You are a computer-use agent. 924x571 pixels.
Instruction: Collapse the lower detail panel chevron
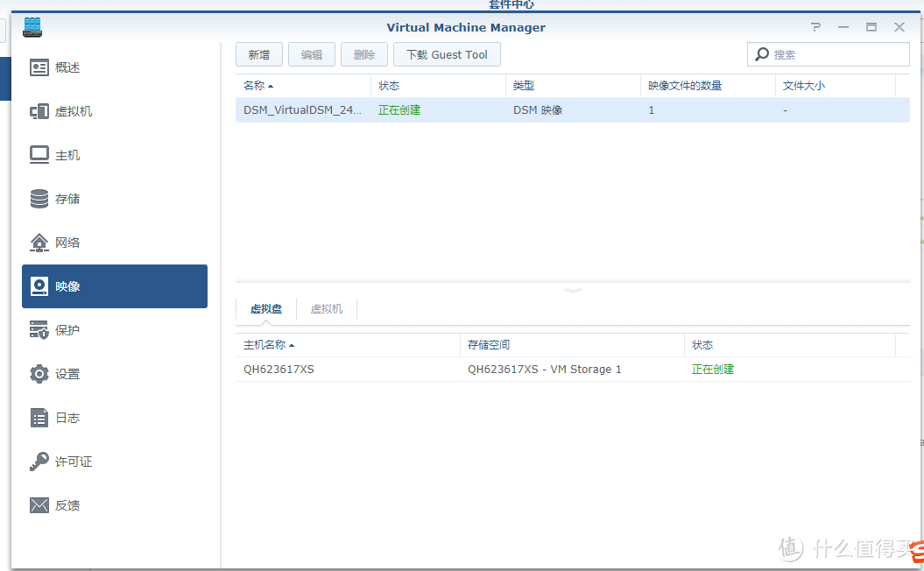(x=573, y=291)
